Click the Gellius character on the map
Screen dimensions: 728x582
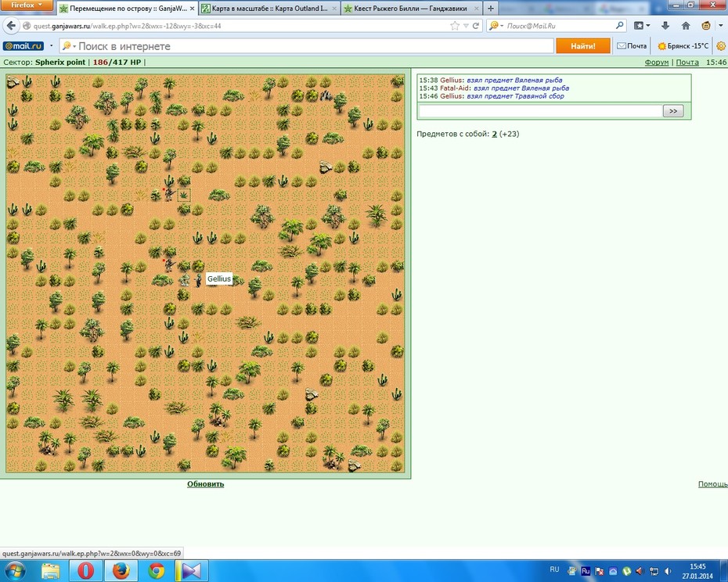click(198, 280)
